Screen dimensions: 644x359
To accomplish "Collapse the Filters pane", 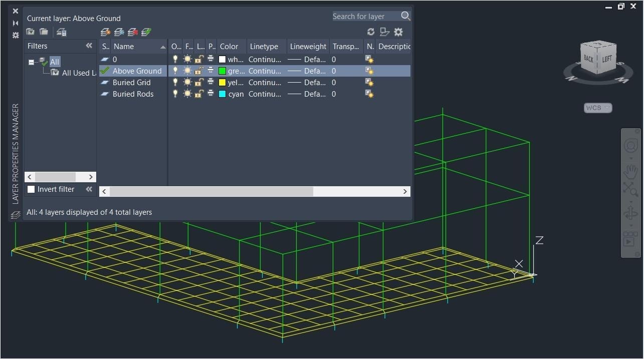I will [89, 46].
